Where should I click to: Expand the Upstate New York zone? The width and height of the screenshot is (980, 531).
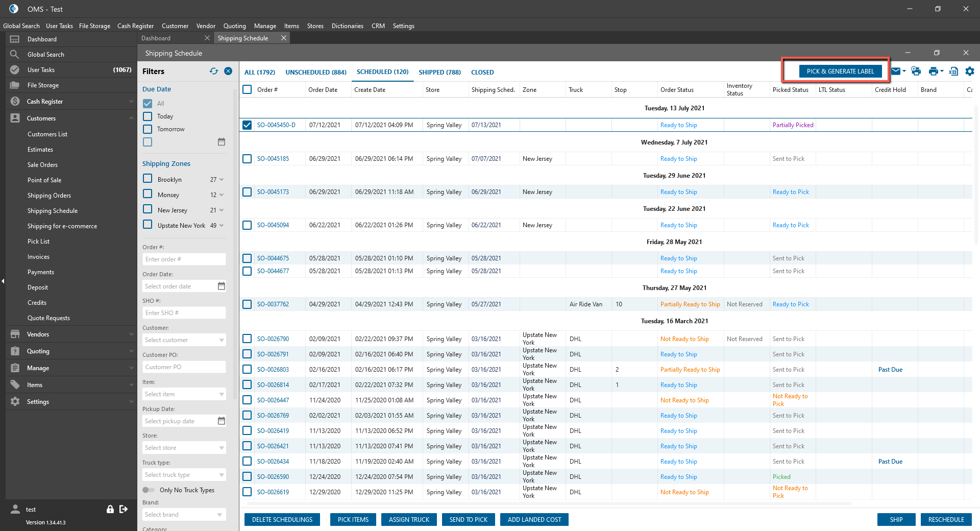point(222,226)
